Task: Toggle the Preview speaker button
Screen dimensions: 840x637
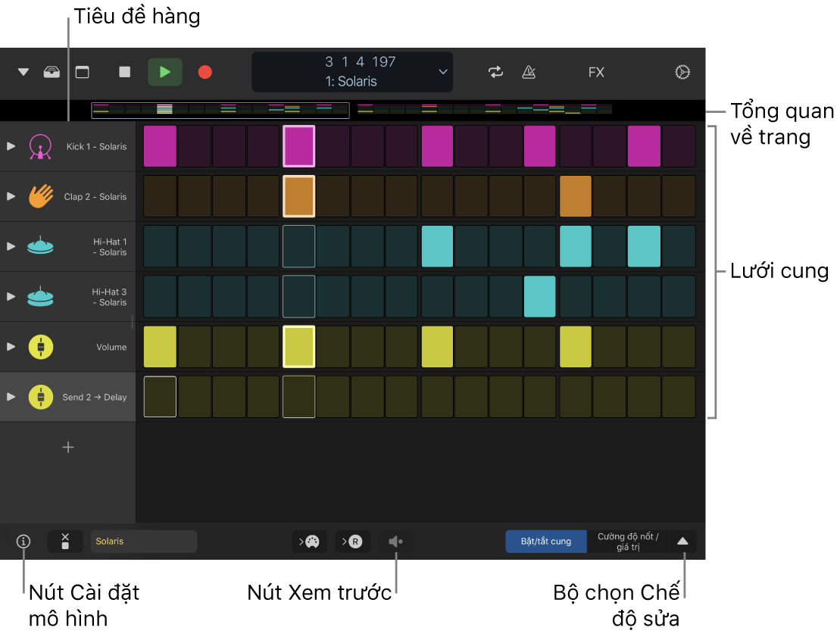Action: pyautogui.click(x=396, y=542)
